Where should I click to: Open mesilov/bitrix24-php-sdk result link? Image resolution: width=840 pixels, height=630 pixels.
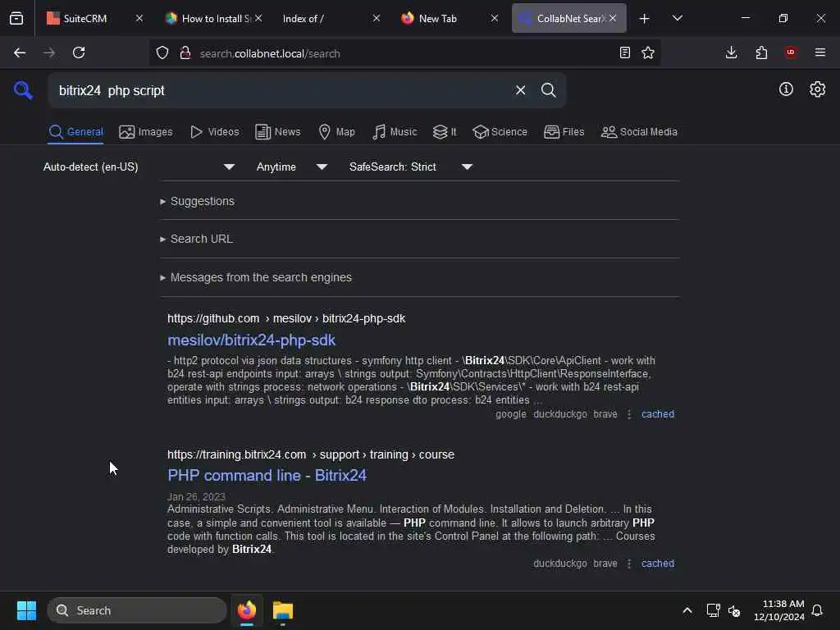coord(251,340)
